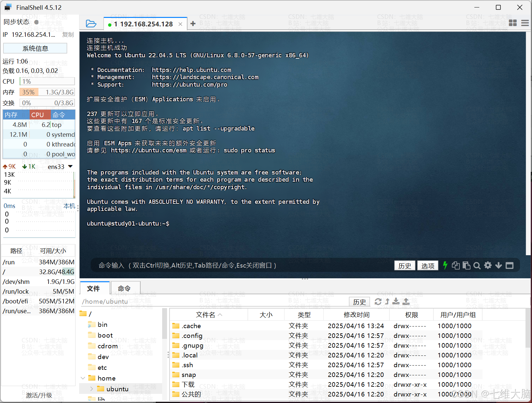Click the 内存 usage progress bar
This screenshot has height=403, width=532.
pos(47,92)
